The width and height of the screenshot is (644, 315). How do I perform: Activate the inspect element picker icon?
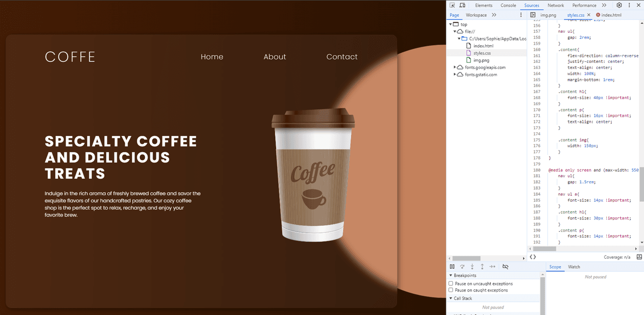452,5
